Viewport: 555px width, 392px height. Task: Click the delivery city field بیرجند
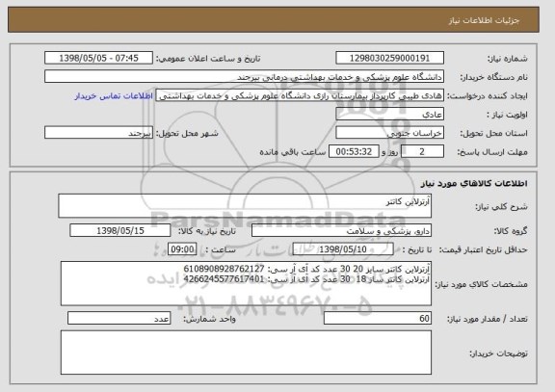tap(98, 133)
